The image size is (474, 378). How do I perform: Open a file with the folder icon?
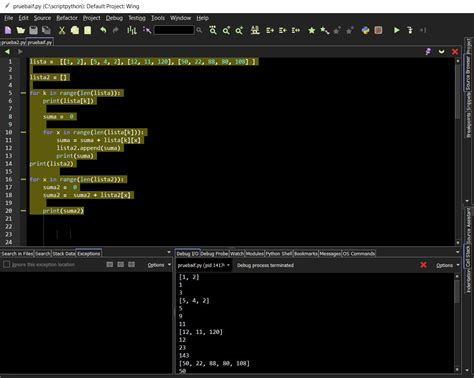pos(21,30)
